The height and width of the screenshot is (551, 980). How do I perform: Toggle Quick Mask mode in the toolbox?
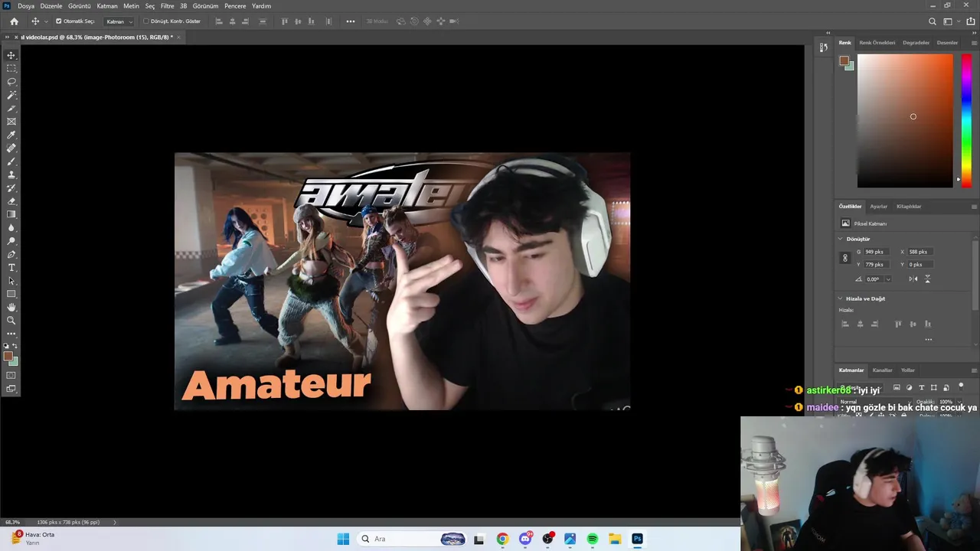(11, 375)
